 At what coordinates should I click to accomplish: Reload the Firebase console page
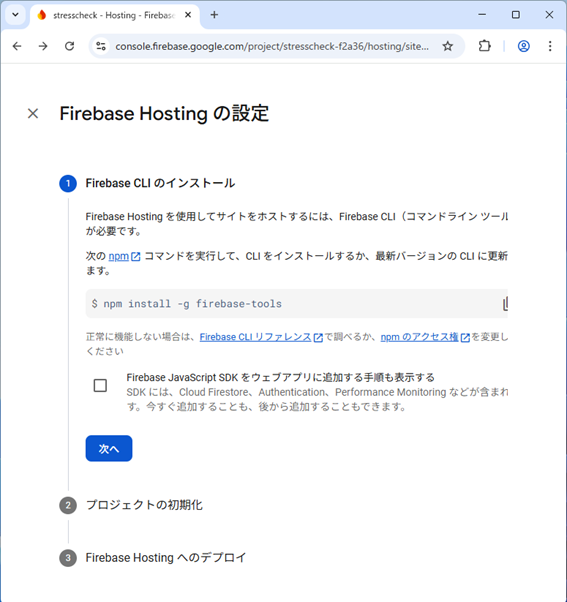69,46
